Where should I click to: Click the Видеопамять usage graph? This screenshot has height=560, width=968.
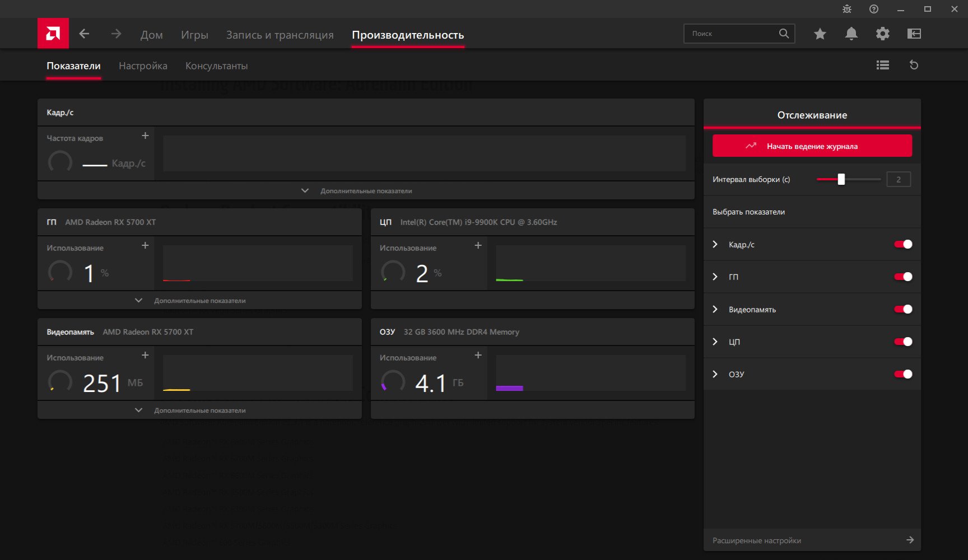tap(258, 372)
